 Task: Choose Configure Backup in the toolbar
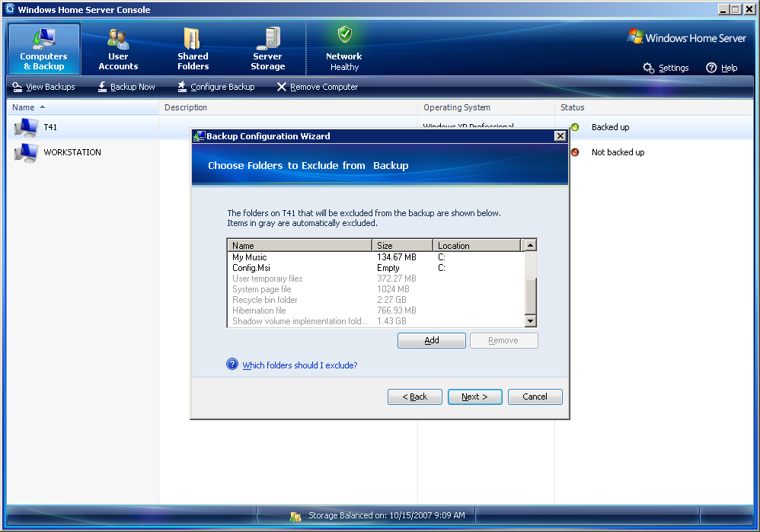tap(216, 87)
